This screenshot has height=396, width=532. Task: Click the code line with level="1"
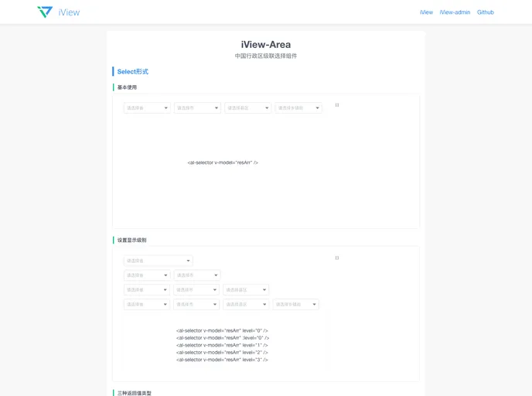coord(222,345)
